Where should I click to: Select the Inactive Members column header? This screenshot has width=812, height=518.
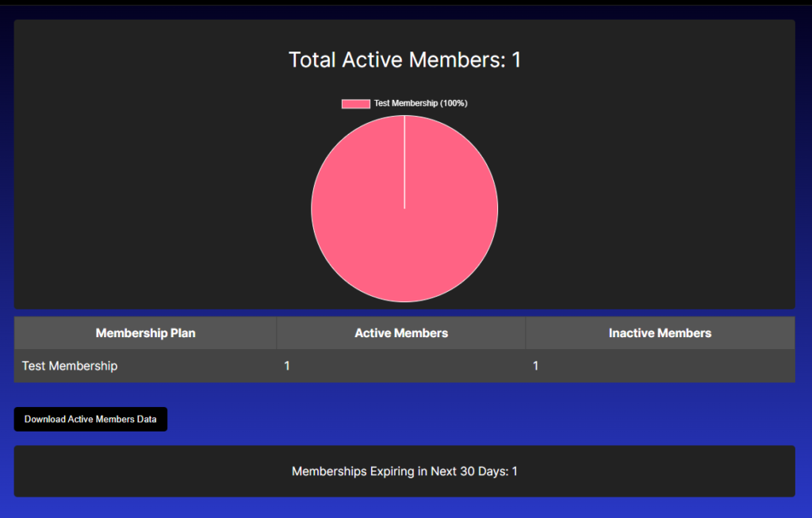661,333
